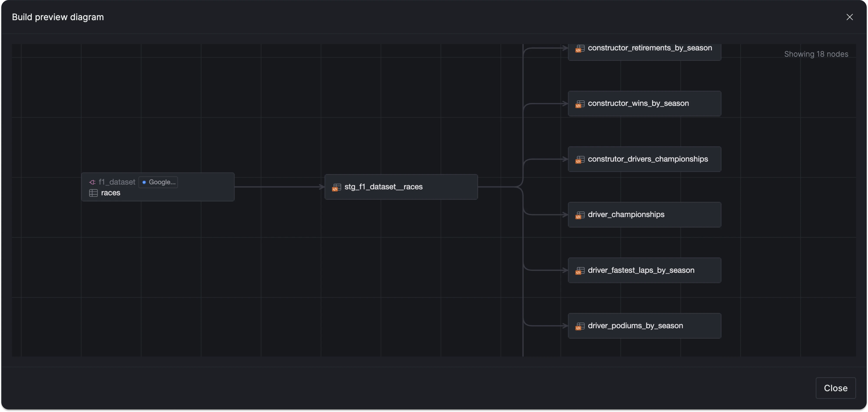Click the table icon beside races
868x412 pixels.
coord(93,193)
